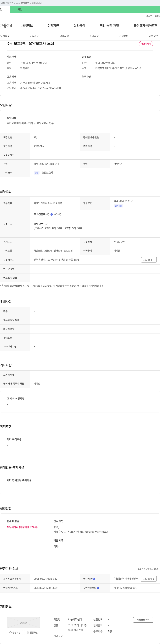Click the 로그인 link
The width and height of the screenshot is (160, 644).
[149, 16]
